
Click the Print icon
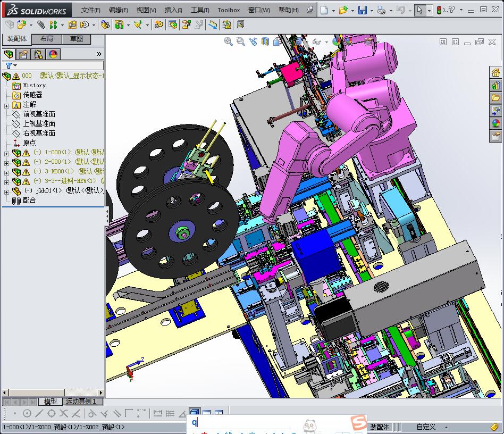pyautogui.click(x=381, y=10)
